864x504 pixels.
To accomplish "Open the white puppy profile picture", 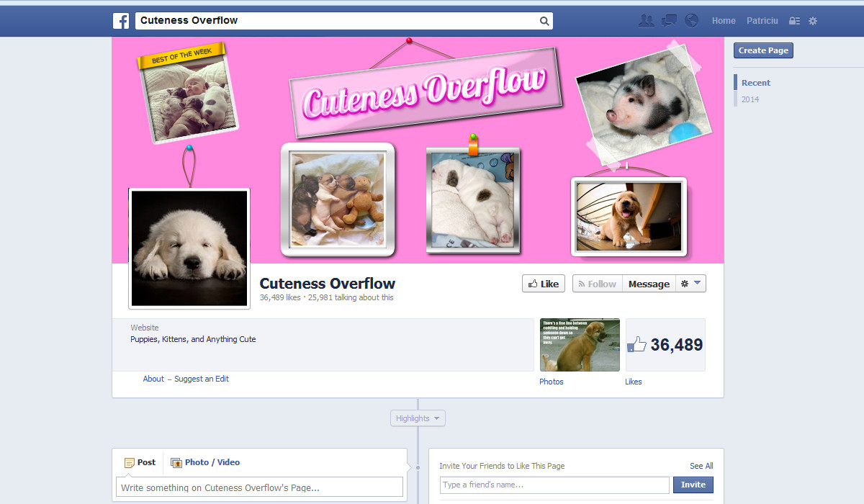I will pos(189,249).
